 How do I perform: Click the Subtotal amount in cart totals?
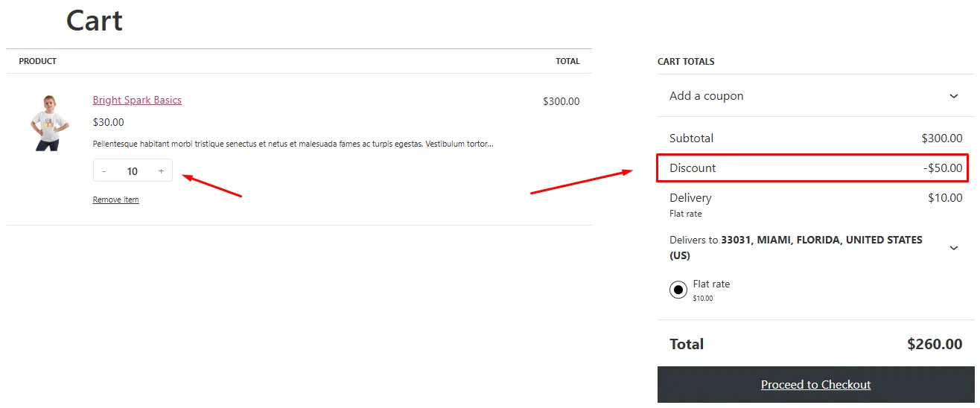[941, 138]
